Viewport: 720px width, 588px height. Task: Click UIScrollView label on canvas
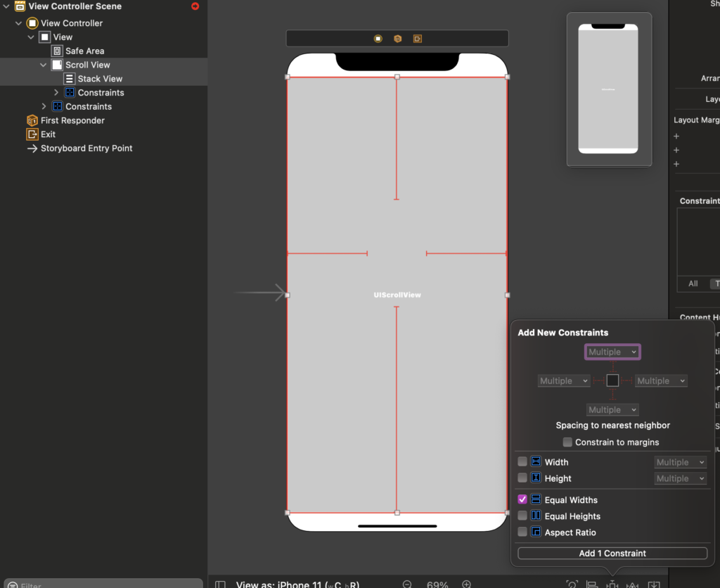[397, 295]
